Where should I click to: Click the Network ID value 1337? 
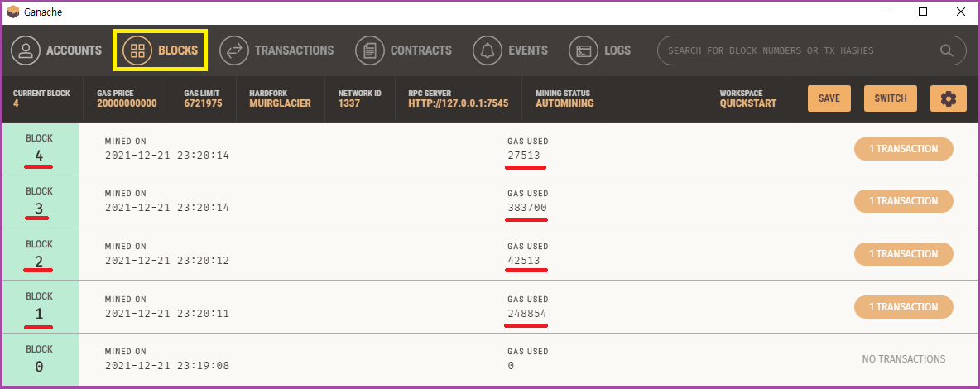(x=349, y=103)
